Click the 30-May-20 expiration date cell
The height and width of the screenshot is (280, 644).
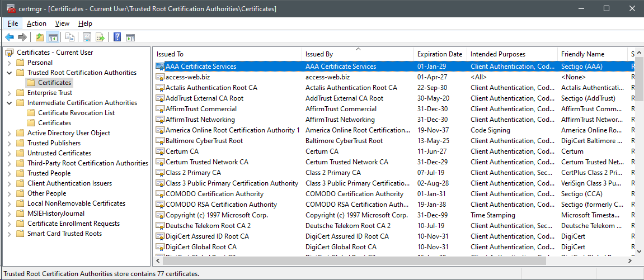(433, 98)
